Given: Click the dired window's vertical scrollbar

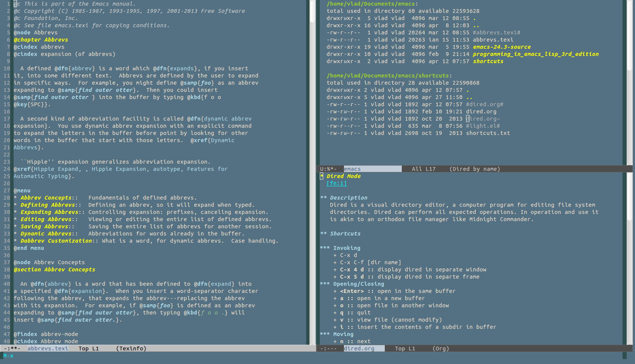Looking at the screenshot, I should (x=629, y=82).
